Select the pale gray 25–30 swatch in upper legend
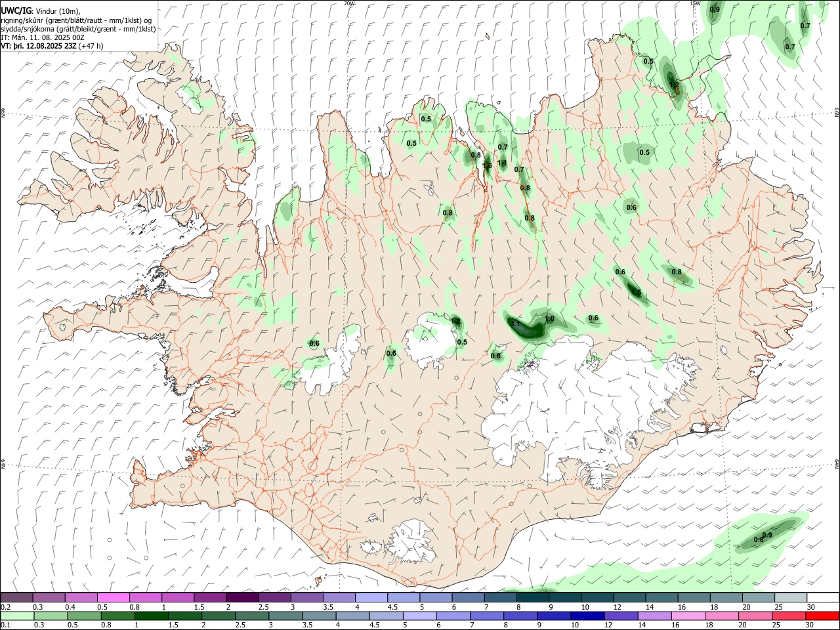 pyautogui.click(x=791, y=597)
